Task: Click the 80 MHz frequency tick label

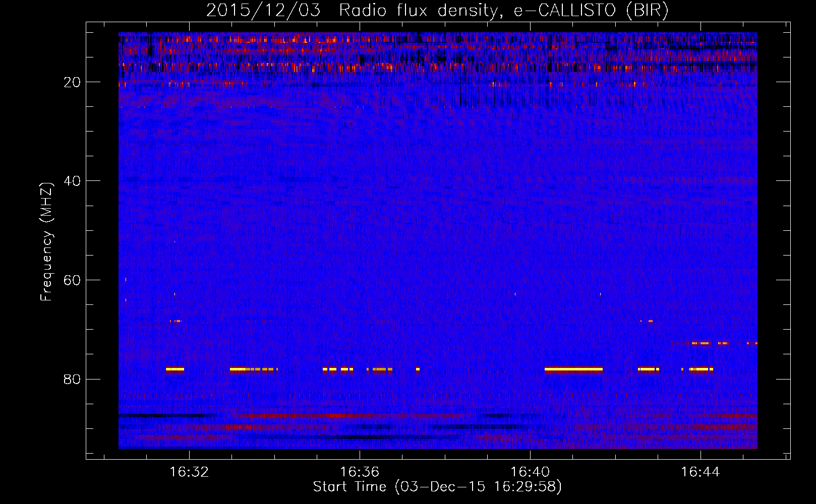Action: click(72, 379)
